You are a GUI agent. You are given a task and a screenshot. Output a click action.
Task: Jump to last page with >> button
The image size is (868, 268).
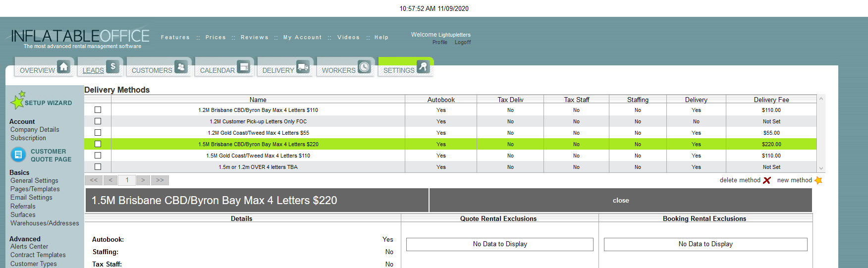160,180
